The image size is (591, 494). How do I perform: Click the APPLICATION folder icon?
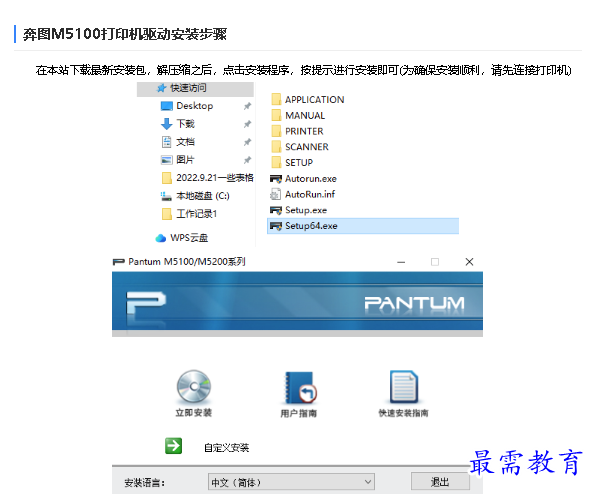tap(276, 99)
